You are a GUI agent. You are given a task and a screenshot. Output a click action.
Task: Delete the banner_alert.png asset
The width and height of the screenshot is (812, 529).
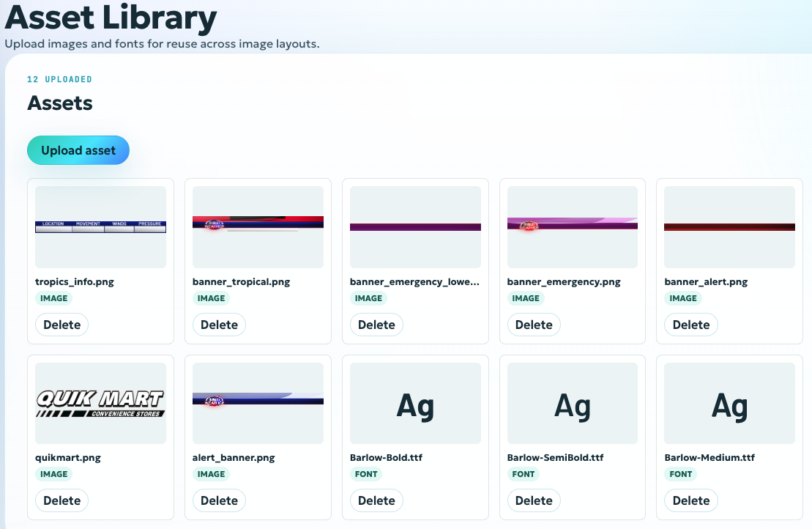690,325
